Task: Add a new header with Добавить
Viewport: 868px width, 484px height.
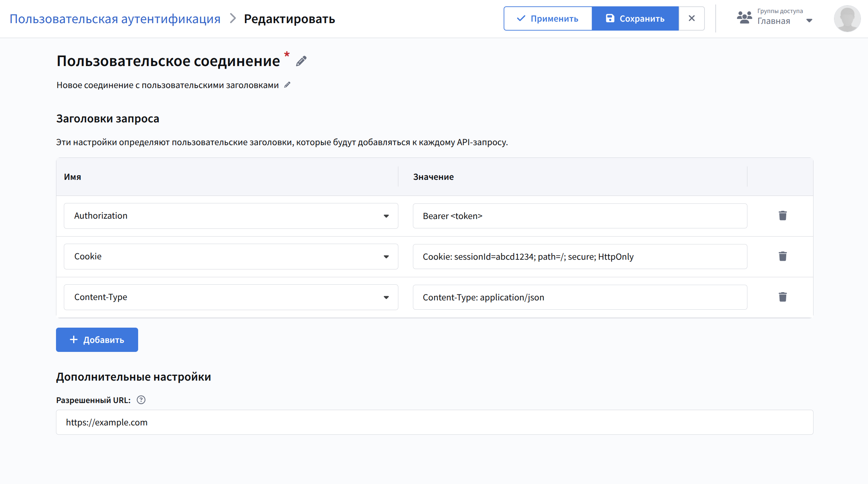Action: (97, 340)
